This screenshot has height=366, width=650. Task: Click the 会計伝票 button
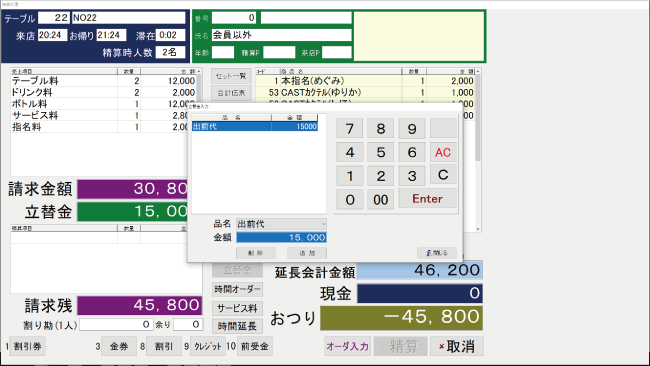231,93
